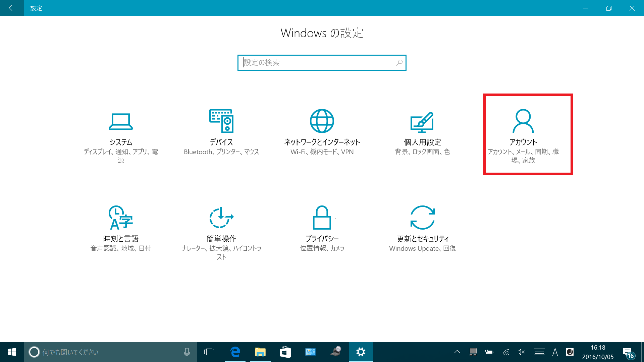Open the 簡単操作 ease of access icon
This screenshot has height=362, width=644.
[221, 218]
